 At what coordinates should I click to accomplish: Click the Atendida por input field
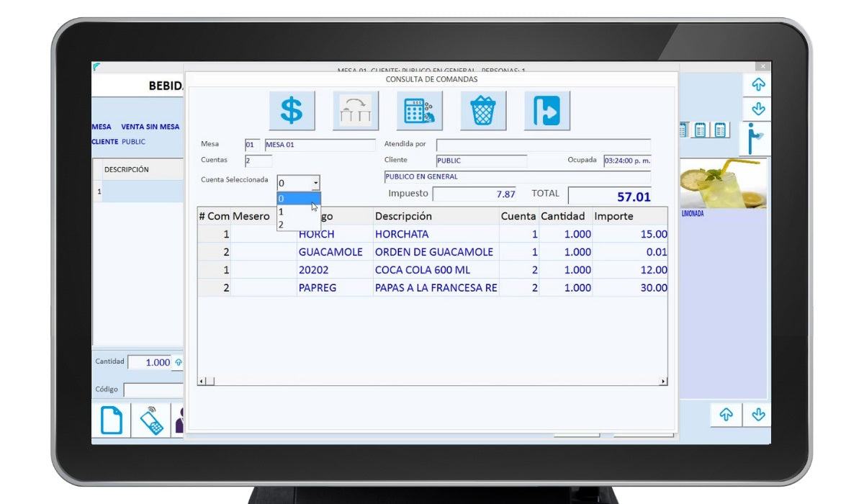pos(543,145)
